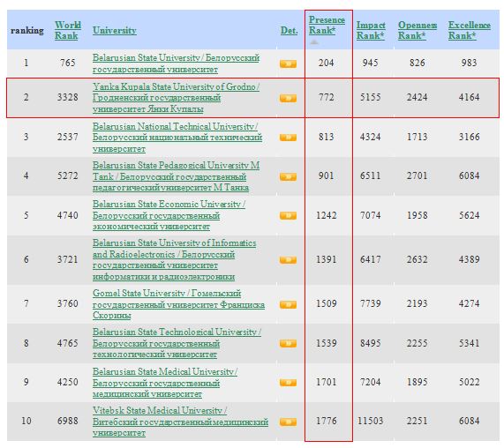The height and width of the screenshot is (448, 504).
Task: Open Belarusian National Technical University link
Action: click(x=177, y=138)
